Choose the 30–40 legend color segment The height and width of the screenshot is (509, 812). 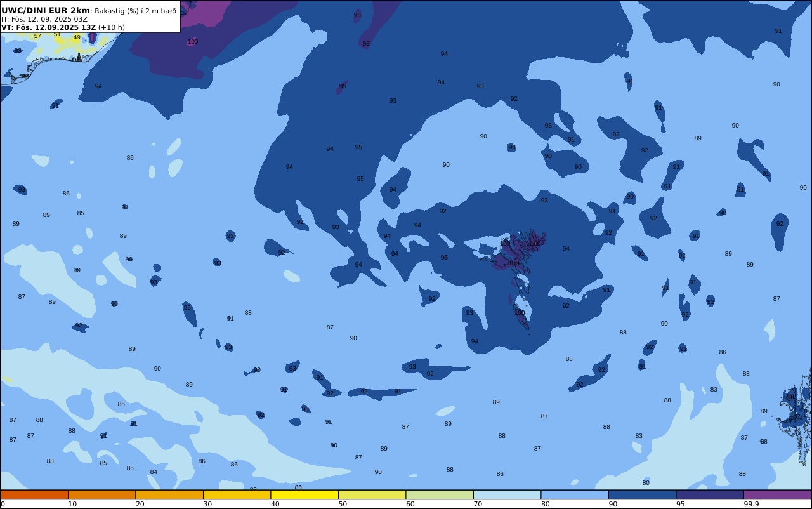coord(237,494)
